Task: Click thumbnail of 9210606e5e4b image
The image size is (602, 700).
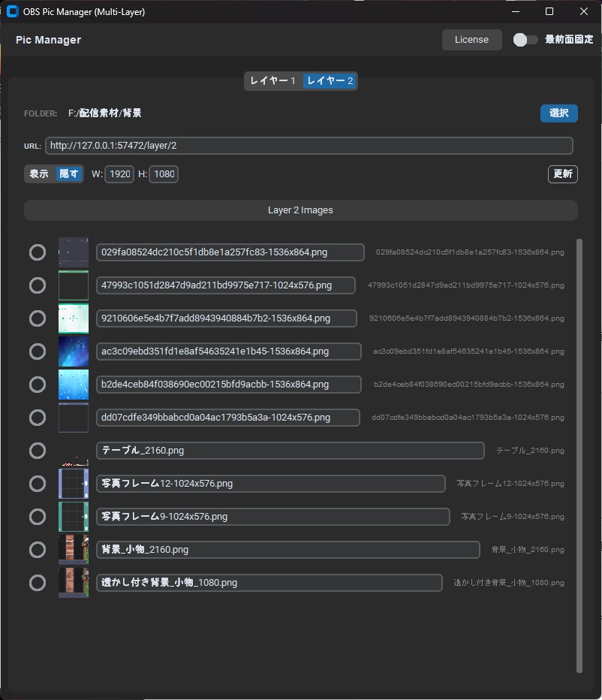Action: pyautogui.click(x=74, y=318)
